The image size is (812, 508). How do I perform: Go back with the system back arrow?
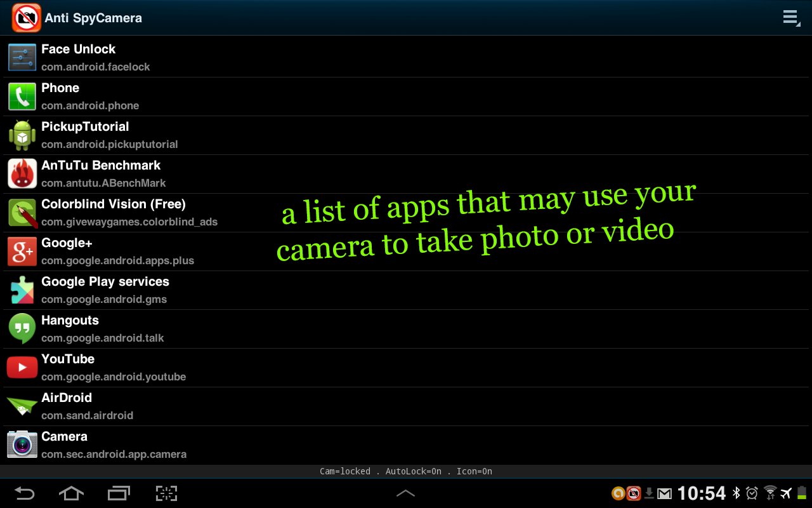pyautogui.click(x=24, y=493)
